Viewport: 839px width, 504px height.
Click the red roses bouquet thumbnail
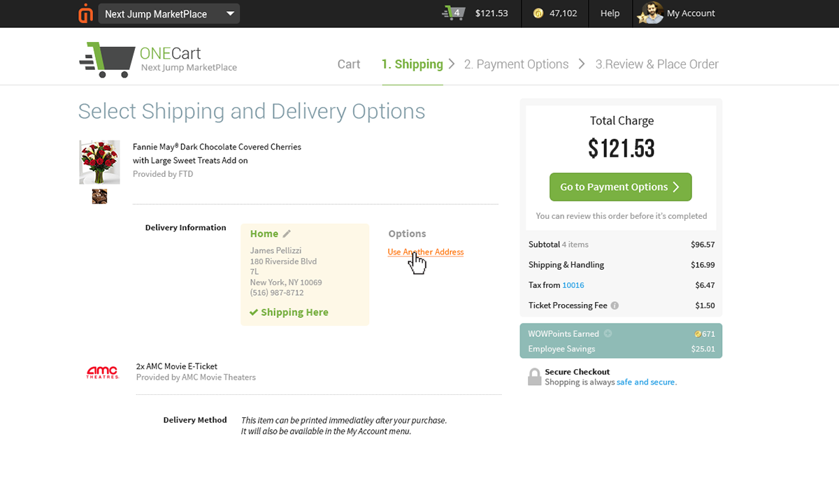[100, 162]
